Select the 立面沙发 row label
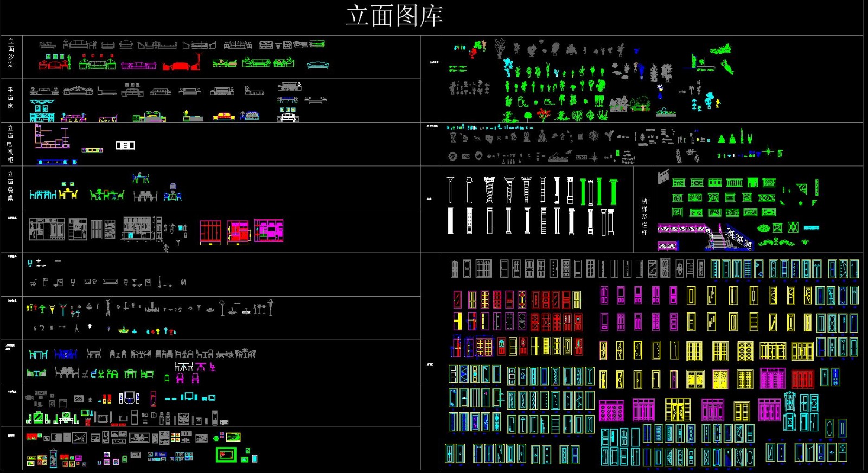This screenshot has height=473, width=868. 11,53
